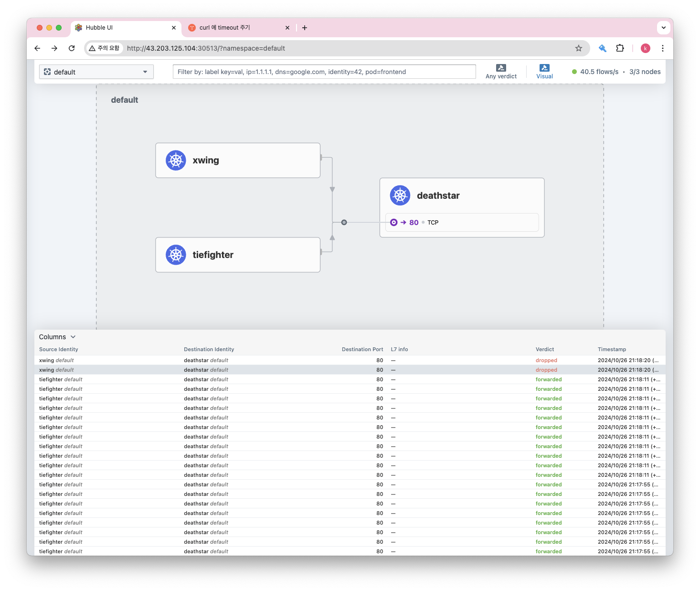Click the address bar URL
This screenshot has width=700, height=591.
click(206, 48)
